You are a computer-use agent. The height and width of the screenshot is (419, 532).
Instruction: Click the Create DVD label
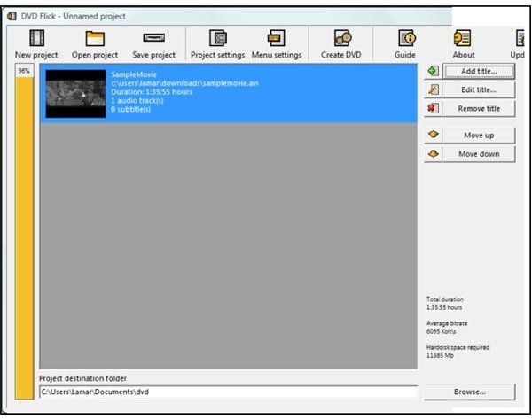point(341,55)
